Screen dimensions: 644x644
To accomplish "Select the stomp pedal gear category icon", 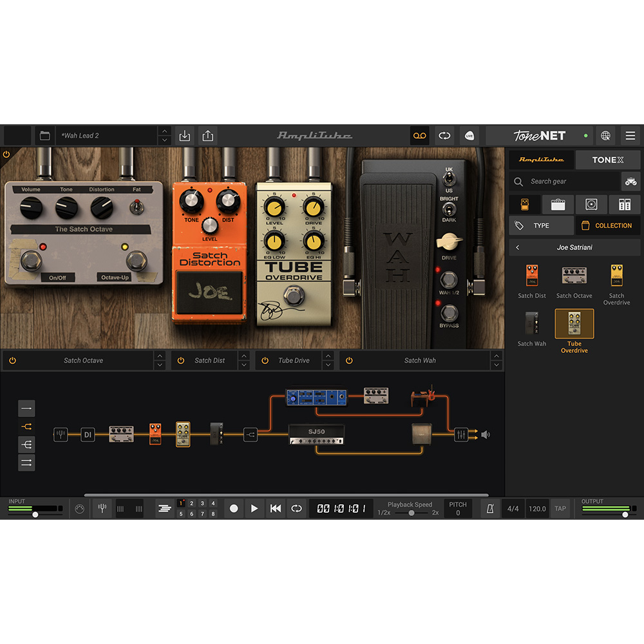I will tap(525, 204).
